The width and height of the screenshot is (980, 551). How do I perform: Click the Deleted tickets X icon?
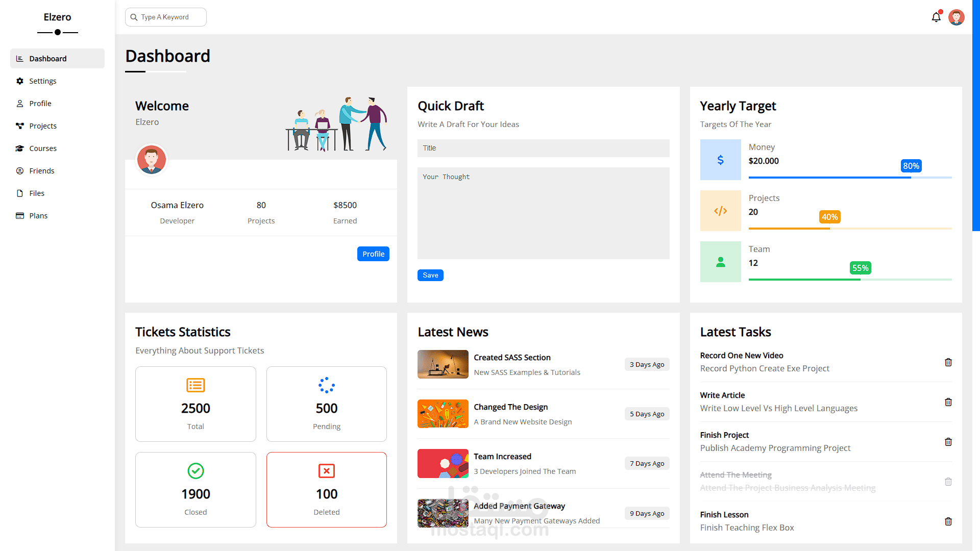click(327, 471)
